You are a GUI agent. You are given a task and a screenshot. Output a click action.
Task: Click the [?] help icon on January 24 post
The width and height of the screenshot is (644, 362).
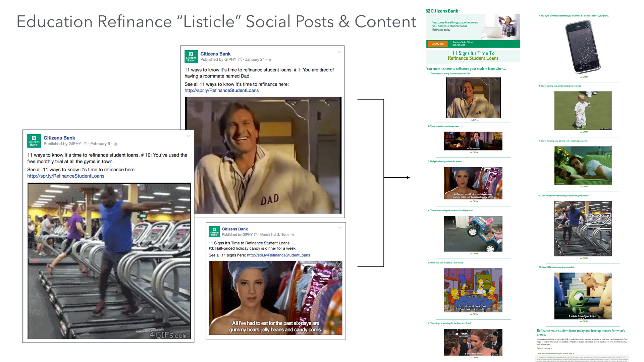(240, 59)
